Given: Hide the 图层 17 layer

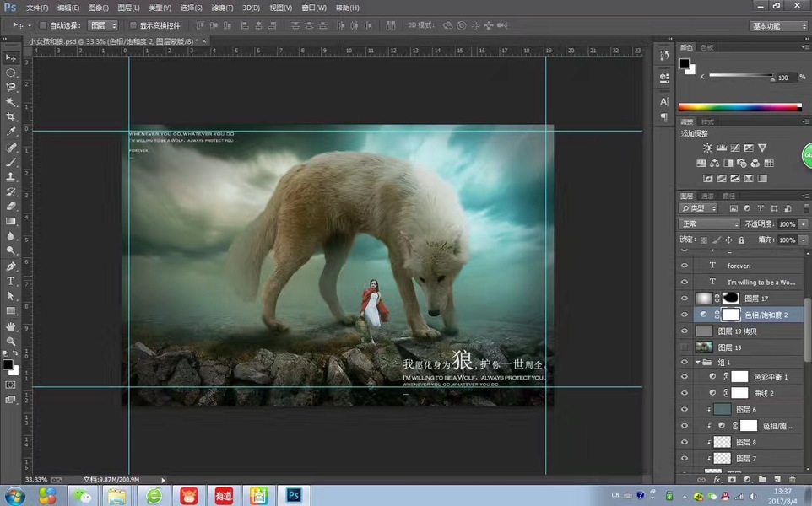Looking at the screenshot, I should coord(685,298).
